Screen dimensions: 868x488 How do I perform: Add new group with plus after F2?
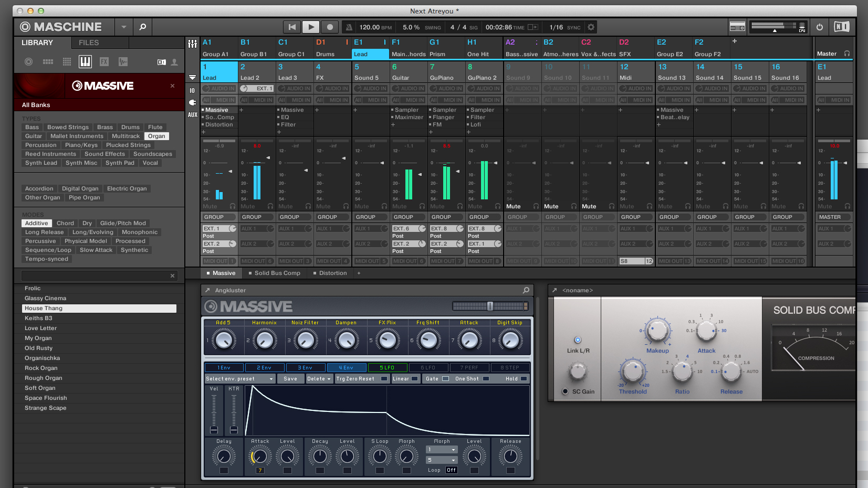[735, 41]
